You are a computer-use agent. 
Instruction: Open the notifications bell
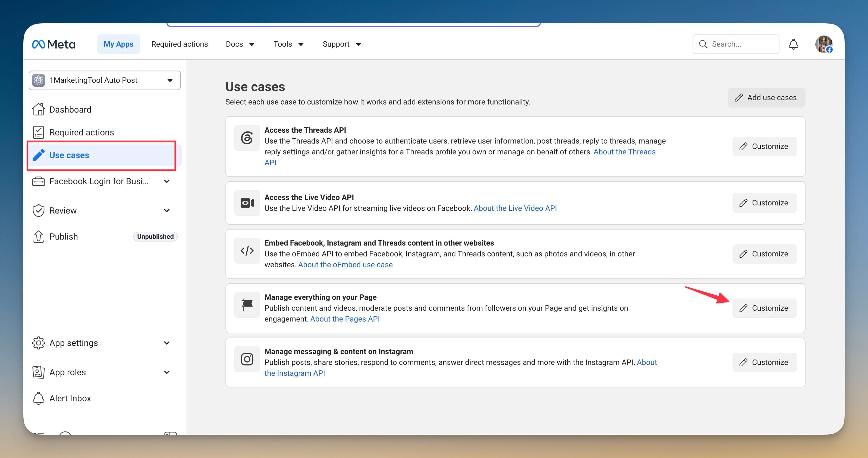(793, 44)
